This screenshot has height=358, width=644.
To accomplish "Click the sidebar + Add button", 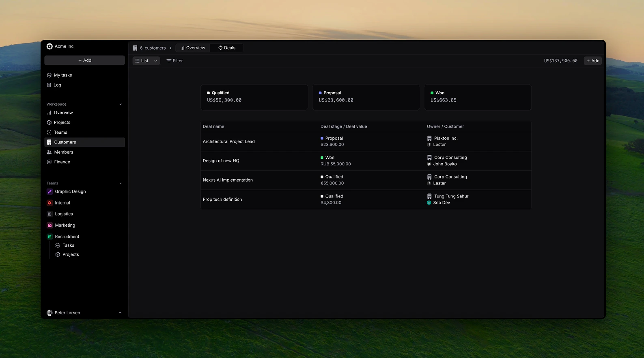I will coord(84,60).
